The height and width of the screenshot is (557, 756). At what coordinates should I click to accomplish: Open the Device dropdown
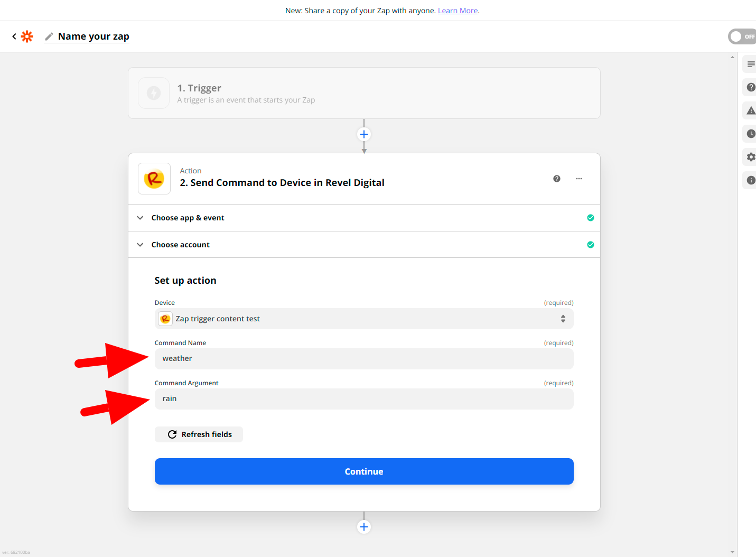364,319
